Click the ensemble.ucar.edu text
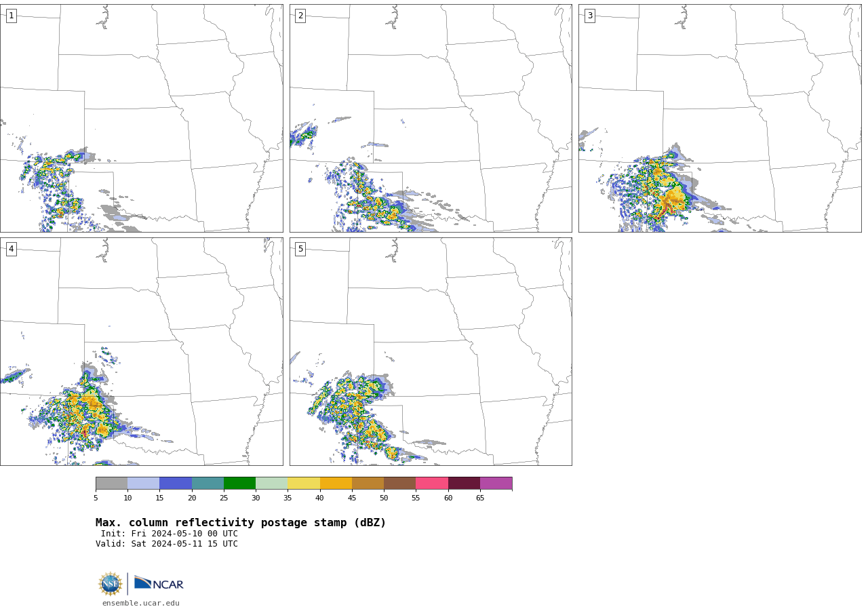This screenshot has height=611, width=868. pyautogui.click(x=141, y=604)
